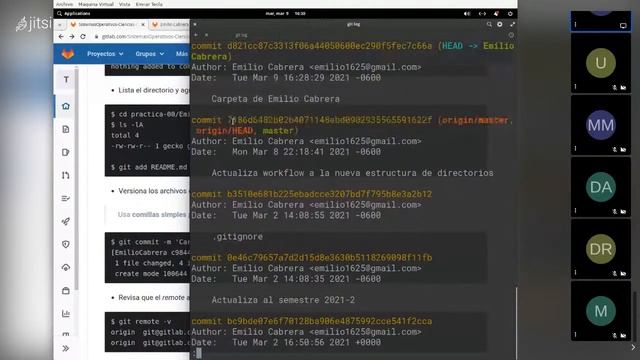Maximize terminal with the expand arrows icon
This screenshot has width=640, height=360.
click(x=512, y=24)
